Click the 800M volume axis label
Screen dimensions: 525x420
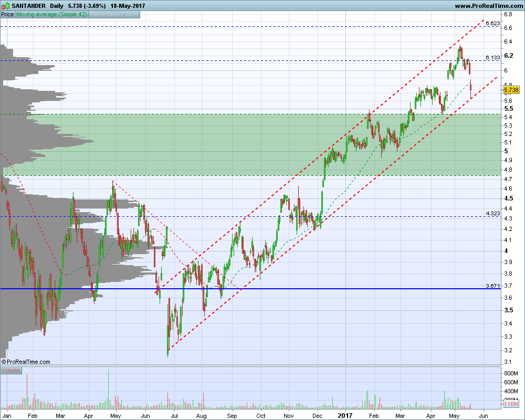pyautogui.click(x=511, y=373)
